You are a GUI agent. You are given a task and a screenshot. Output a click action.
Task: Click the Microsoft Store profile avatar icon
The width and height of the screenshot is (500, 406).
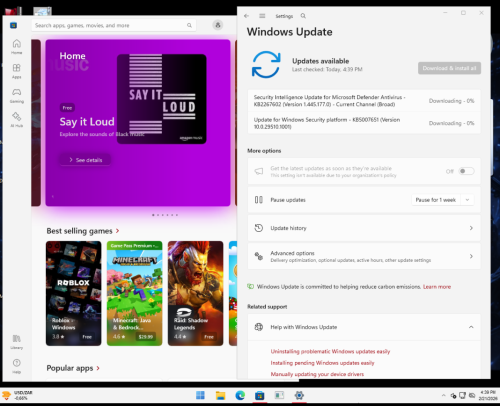[x=218, y=25]
